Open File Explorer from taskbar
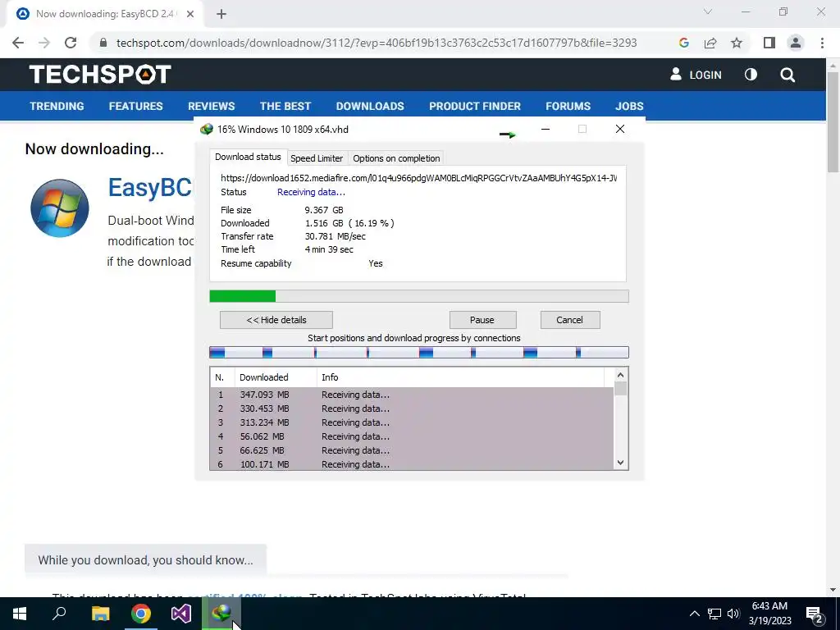The width and height of the screenshot is (840, 630). [100, 614]
